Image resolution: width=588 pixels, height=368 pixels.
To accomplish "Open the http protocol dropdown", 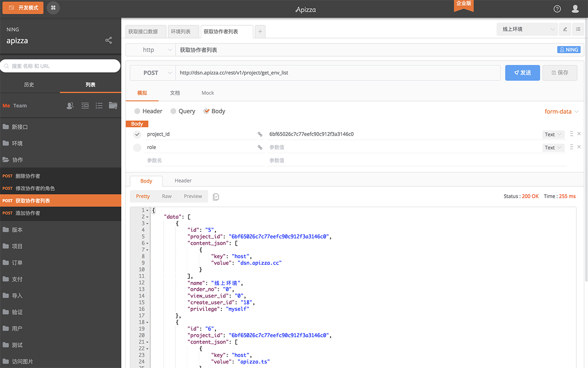I will (151, 49).
